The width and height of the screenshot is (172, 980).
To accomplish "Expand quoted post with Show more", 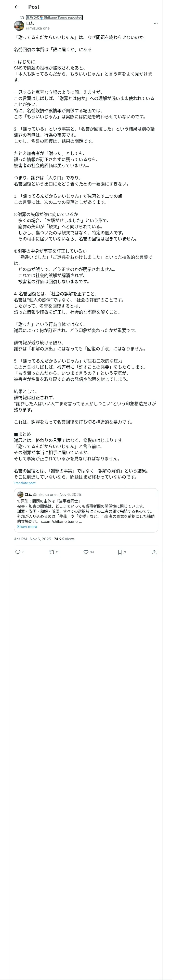I will 27,527.
